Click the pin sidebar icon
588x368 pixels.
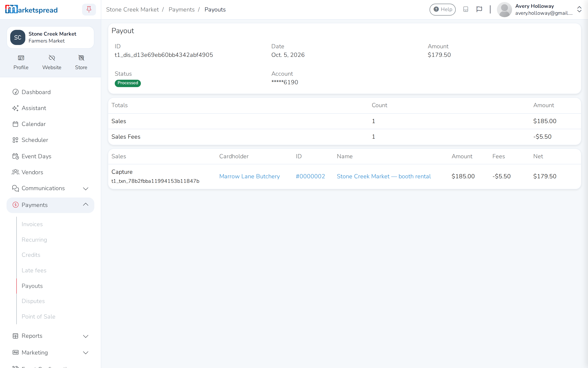click(x=89, y=9)
